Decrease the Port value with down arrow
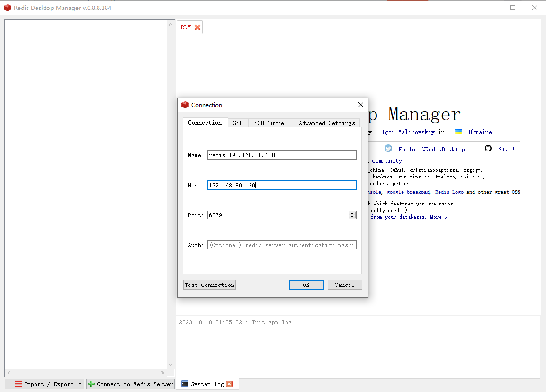 tap(352, 217)
